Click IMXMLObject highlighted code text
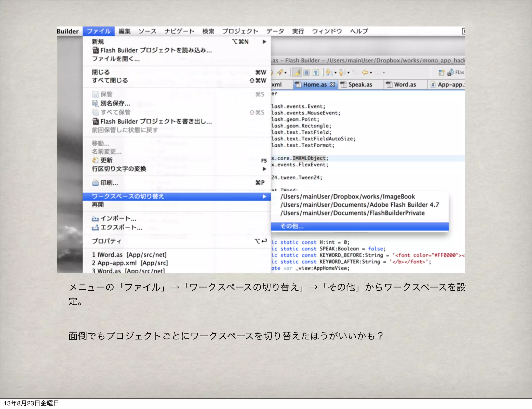 pyautogui.click(x=309, y=158)
